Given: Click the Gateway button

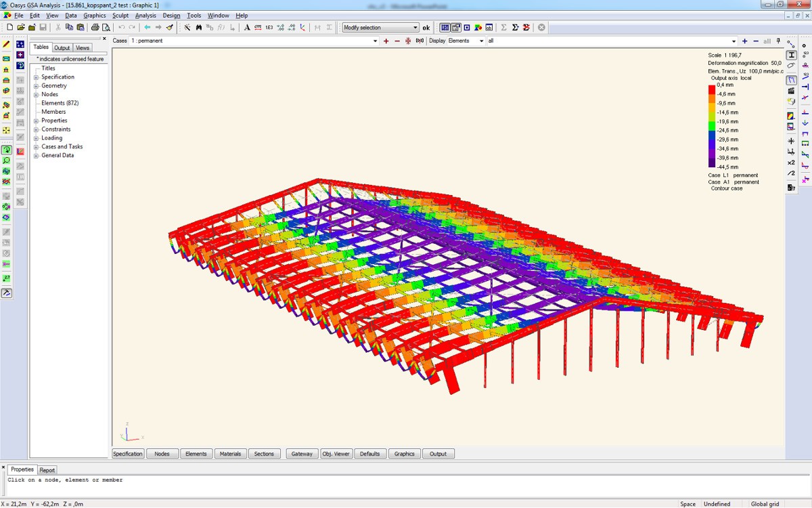Looking at the screenshot, I should click(302, 454).
